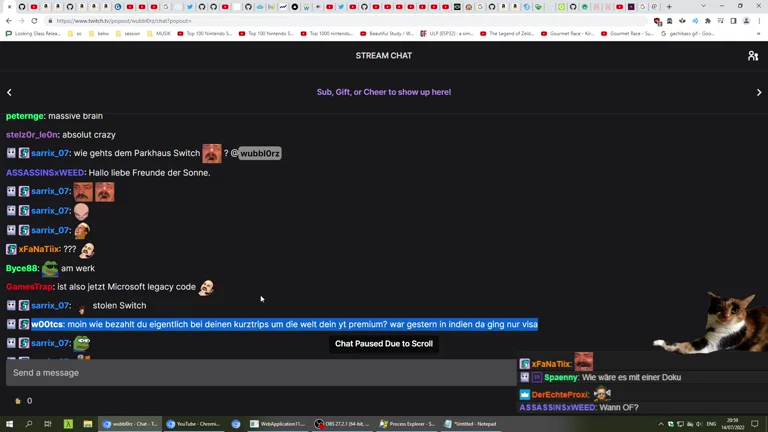Click the Pepe emote in Byce88's message
This screenshot has height=432, width=768.
coord(50,268)
